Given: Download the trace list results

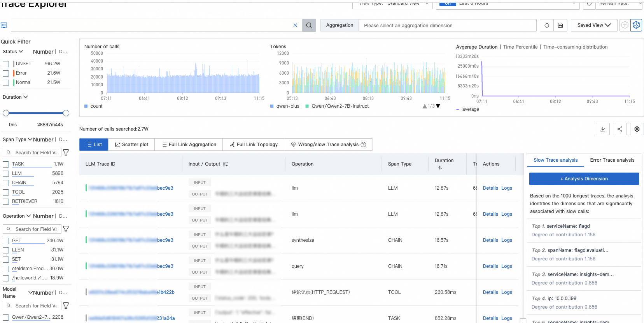Looking at the screenshot, I should click(x=602, y=129).
